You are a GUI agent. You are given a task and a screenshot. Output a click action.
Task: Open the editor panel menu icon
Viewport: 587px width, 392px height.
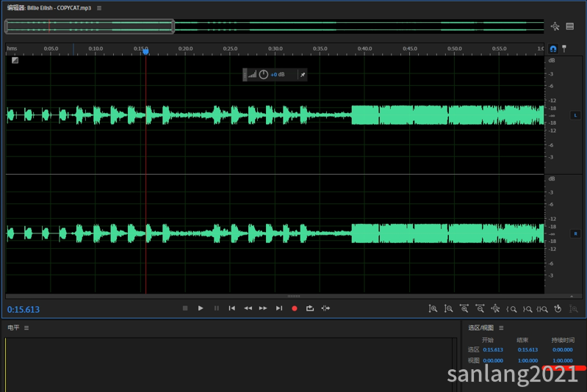coord(99,8)
